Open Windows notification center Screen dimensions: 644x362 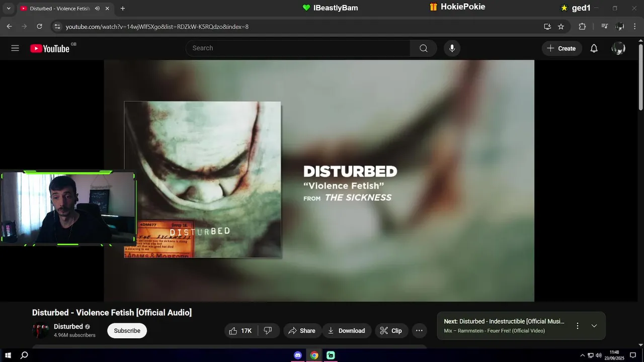pos(633,355)
